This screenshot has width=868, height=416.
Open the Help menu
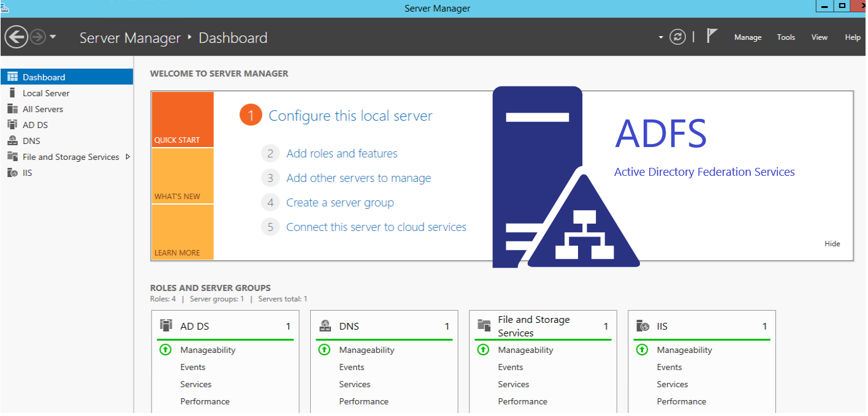pyautogui.click(x=853, y=37)
